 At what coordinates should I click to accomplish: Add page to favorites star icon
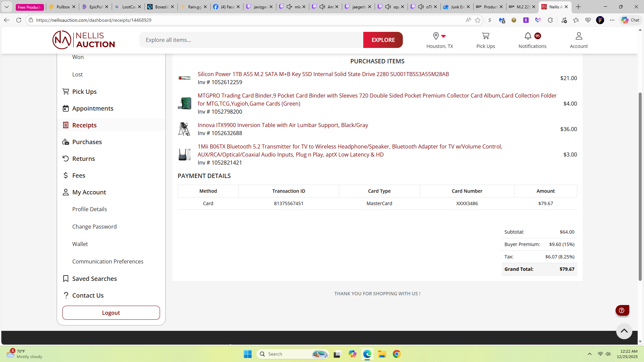(478, 20)
